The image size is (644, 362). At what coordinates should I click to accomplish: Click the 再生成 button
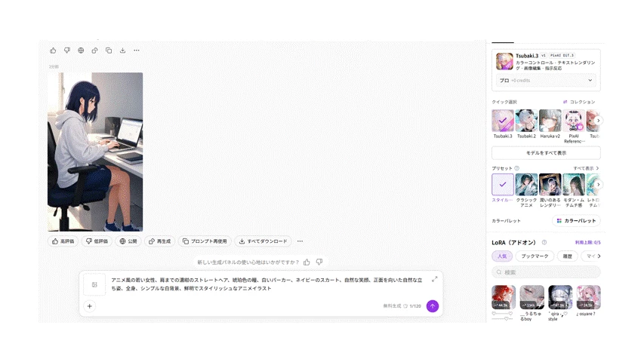(x=160, y=241)
